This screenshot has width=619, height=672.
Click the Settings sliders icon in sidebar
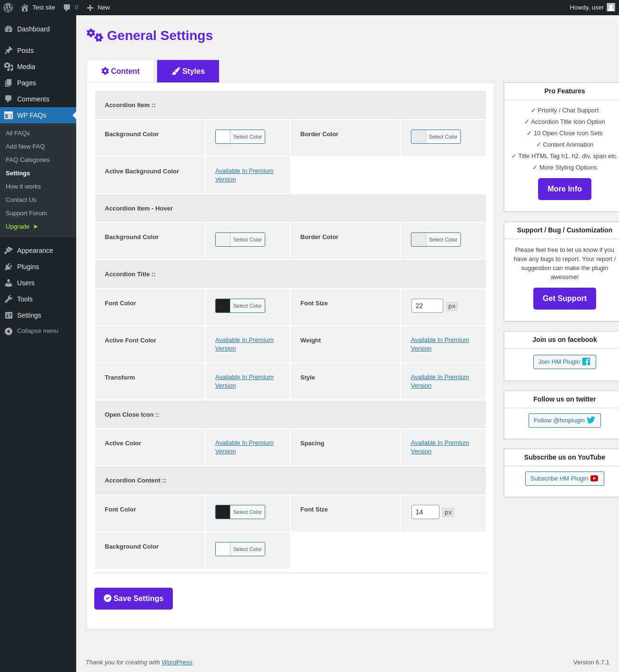[9, 315]
